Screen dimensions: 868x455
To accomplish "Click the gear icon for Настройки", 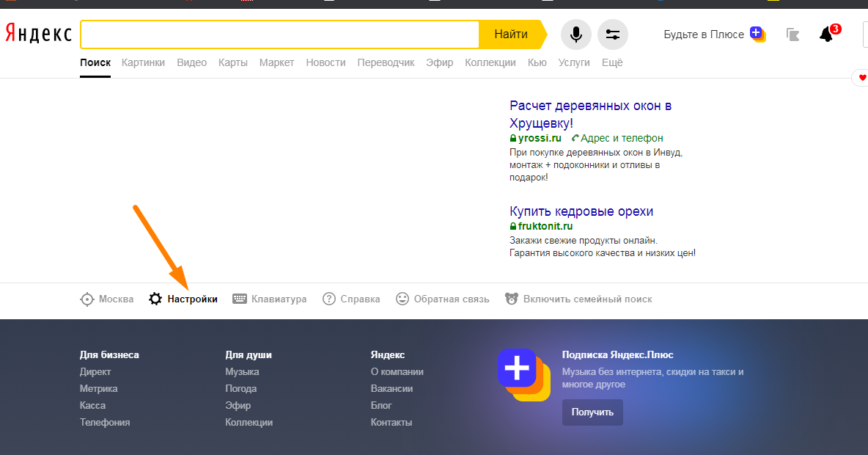I will 155,299.
